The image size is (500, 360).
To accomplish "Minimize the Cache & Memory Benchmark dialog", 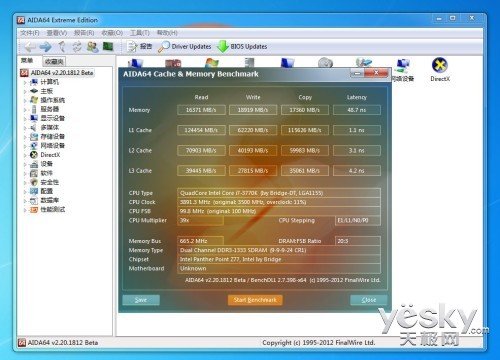I will point(357,73).
